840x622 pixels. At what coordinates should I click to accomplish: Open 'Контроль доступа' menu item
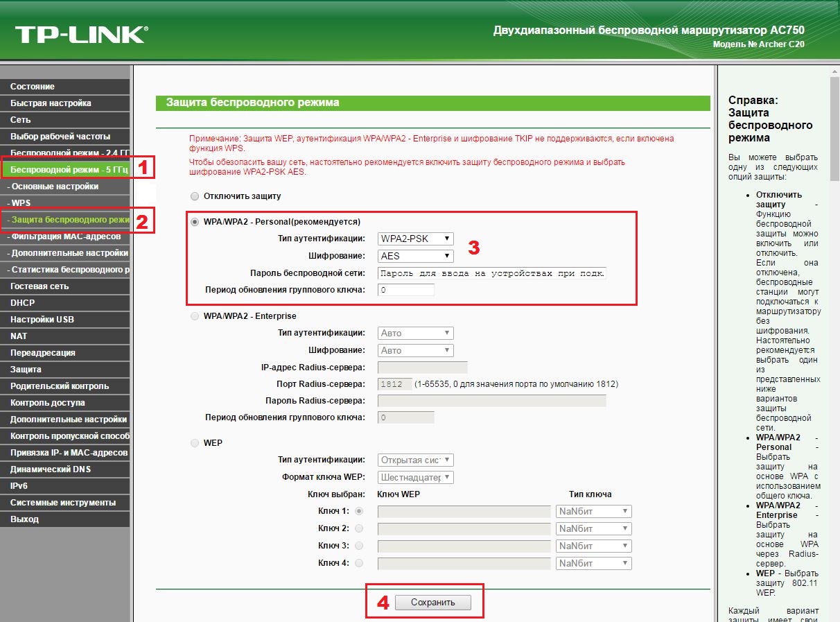tap(64, 403)
